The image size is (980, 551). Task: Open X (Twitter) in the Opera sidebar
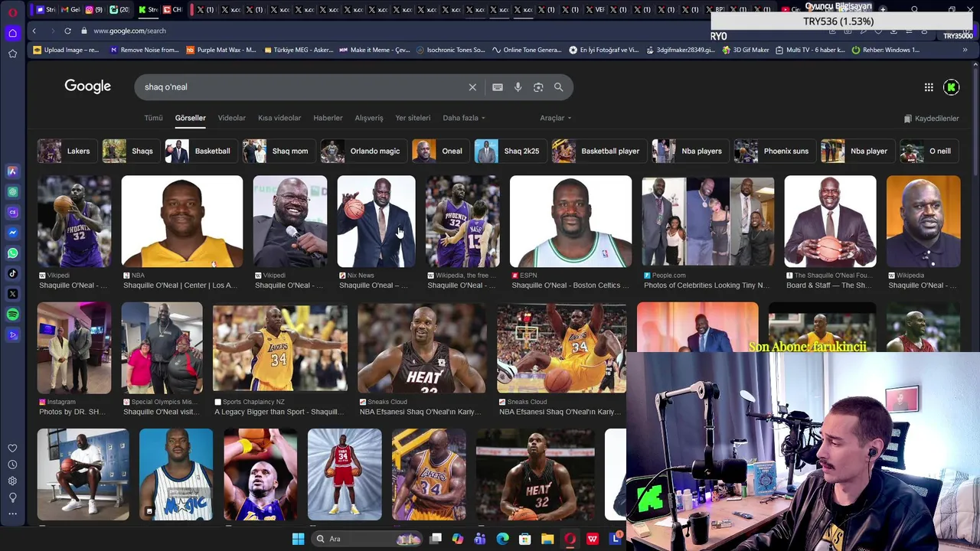[x=12, y=294]
